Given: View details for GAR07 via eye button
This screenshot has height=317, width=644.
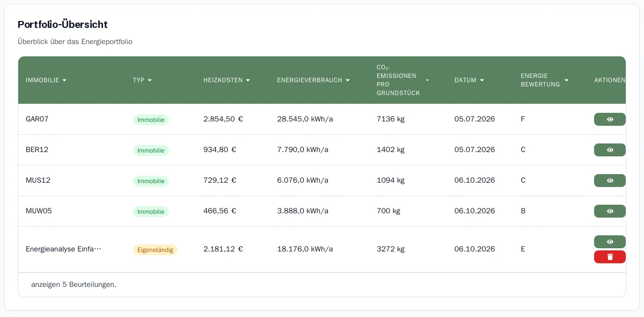Looking at the screenshot, I should click(610, 119).
